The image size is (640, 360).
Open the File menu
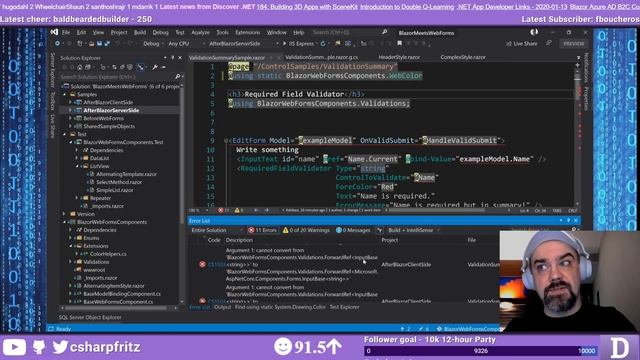click(x=66, y=32)
